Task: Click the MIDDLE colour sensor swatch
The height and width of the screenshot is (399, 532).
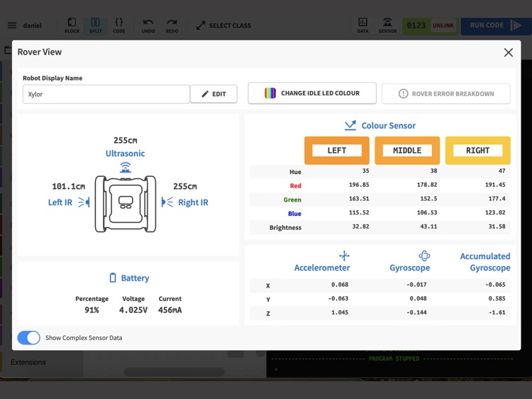Action: point(407,151)
